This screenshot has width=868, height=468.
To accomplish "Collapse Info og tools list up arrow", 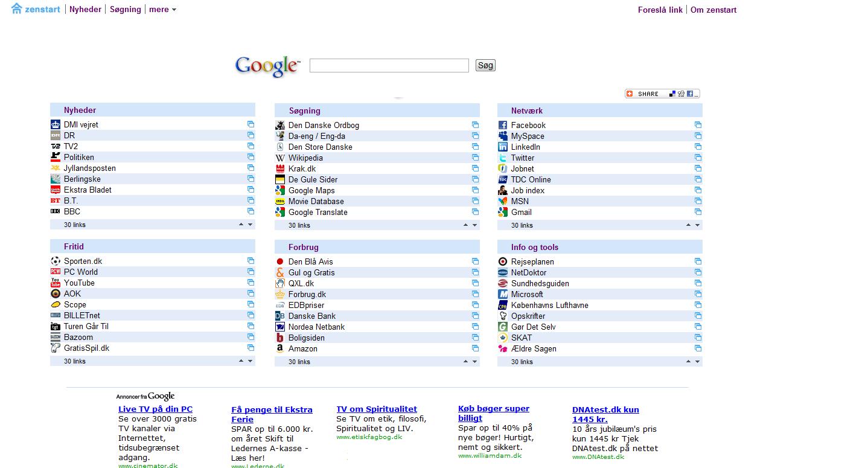I will click(x=688, y=361).
